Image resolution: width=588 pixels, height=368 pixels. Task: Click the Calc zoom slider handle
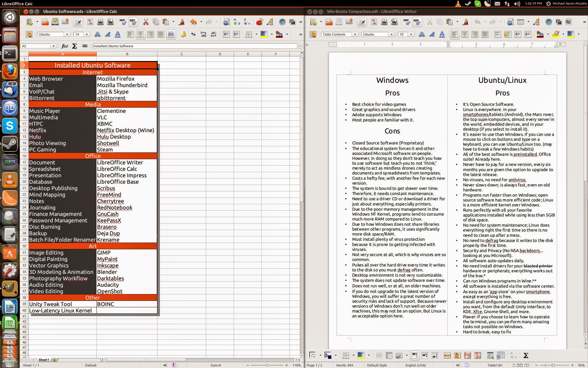click(x=267, y=365)
